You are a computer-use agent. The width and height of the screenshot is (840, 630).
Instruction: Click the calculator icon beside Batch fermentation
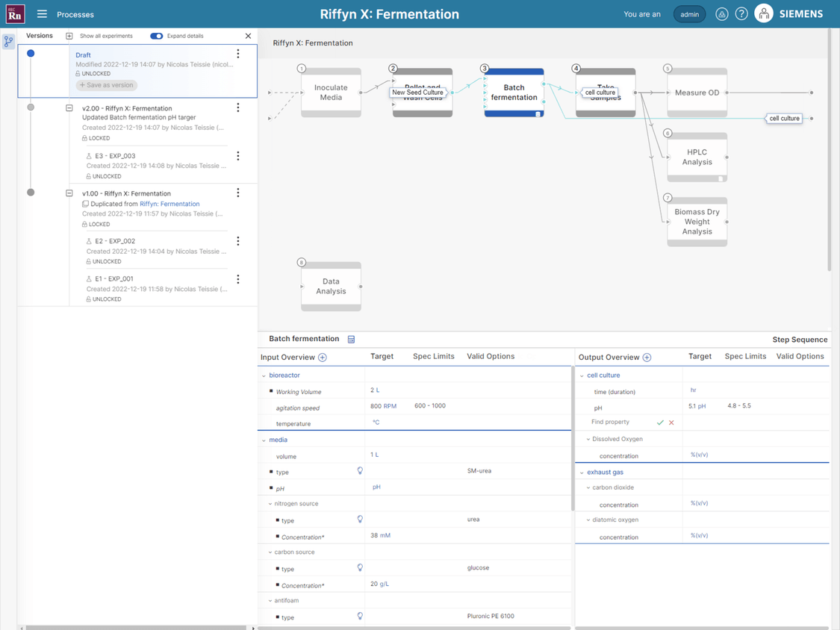(x=351, y=339)
